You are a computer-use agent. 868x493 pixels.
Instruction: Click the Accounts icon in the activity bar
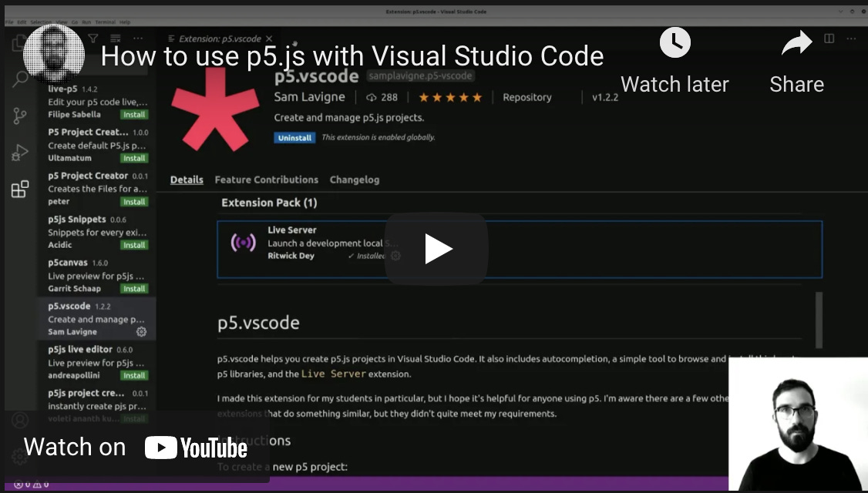(x=20, y=420)
